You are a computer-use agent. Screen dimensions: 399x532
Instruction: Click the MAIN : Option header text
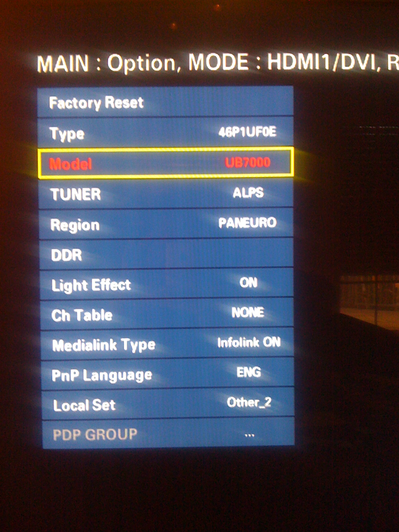pyautogui.click(x=109, y=63)
